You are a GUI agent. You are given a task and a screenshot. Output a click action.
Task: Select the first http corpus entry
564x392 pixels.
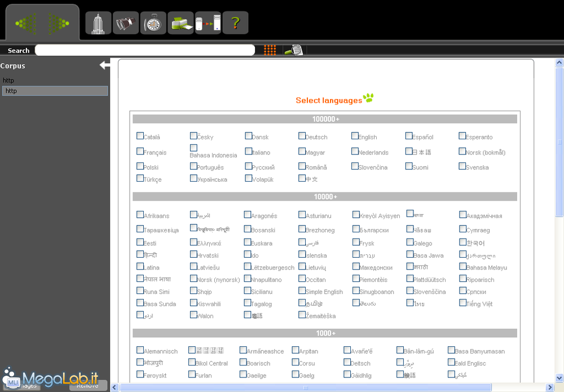8,81
